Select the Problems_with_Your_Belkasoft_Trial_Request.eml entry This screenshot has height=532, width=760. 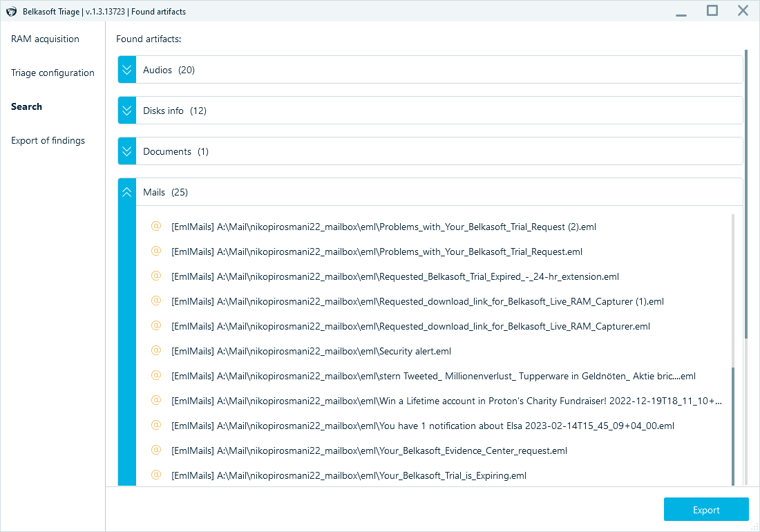[x=377, y=251]
